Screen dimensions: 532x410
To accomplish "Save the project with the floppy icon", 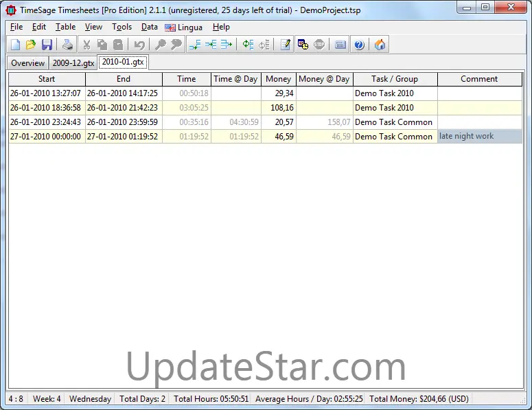I will [47, 45].
